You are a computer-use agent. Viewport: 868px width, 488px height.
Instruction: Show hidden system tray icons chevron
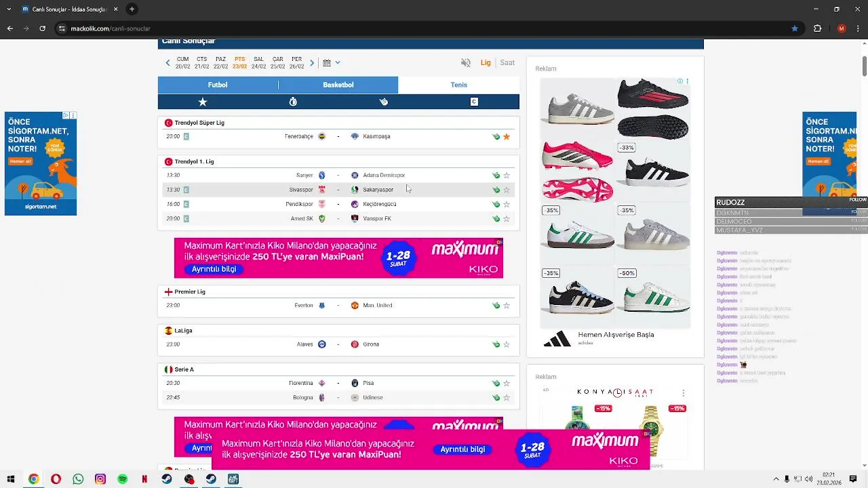click(x=776, y=479)
